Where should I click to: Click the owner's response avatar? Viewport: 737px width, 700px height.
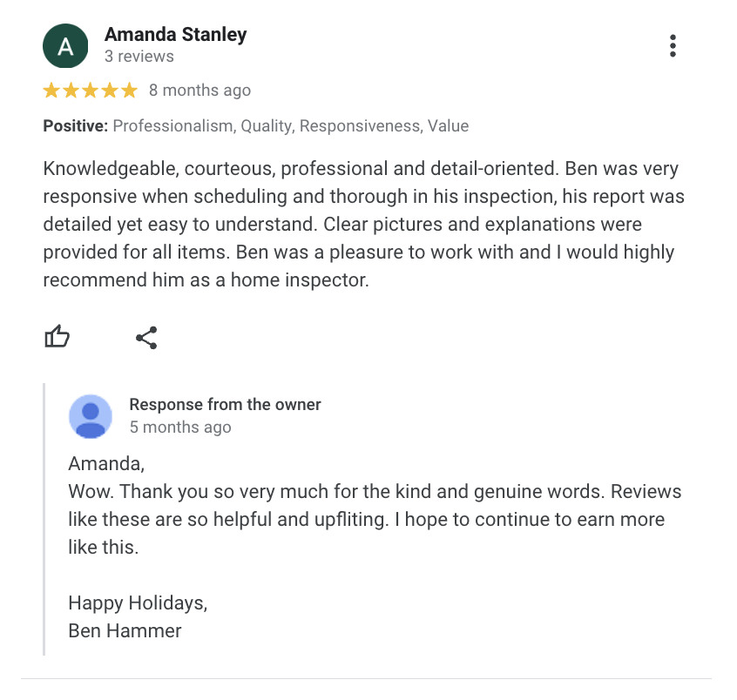(91, 416)
